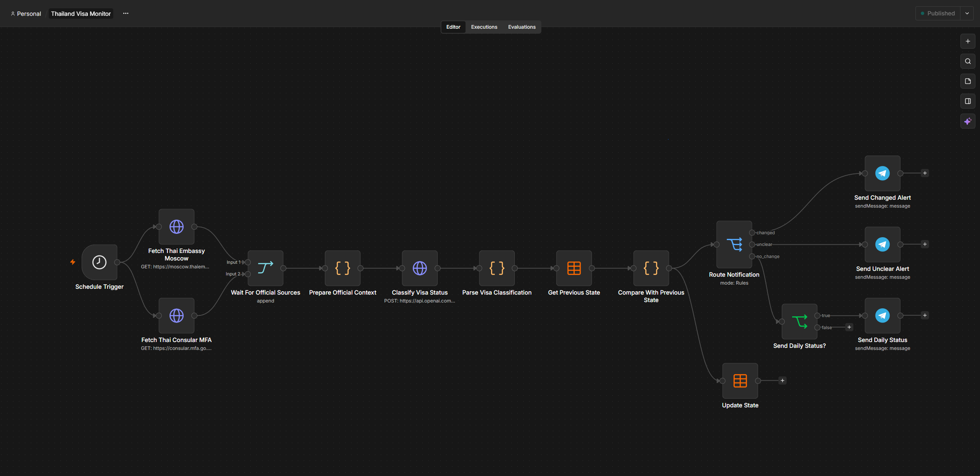
Task: Click the Send Daily Status? if node
Action: pyautogui.click(x=800, y=322)
